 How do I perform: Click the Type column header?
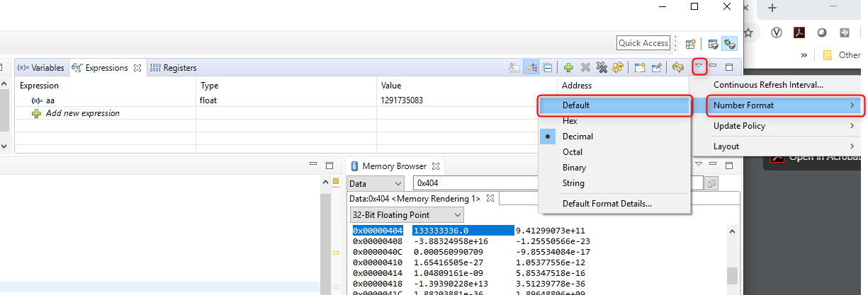(x=286, y=85)
